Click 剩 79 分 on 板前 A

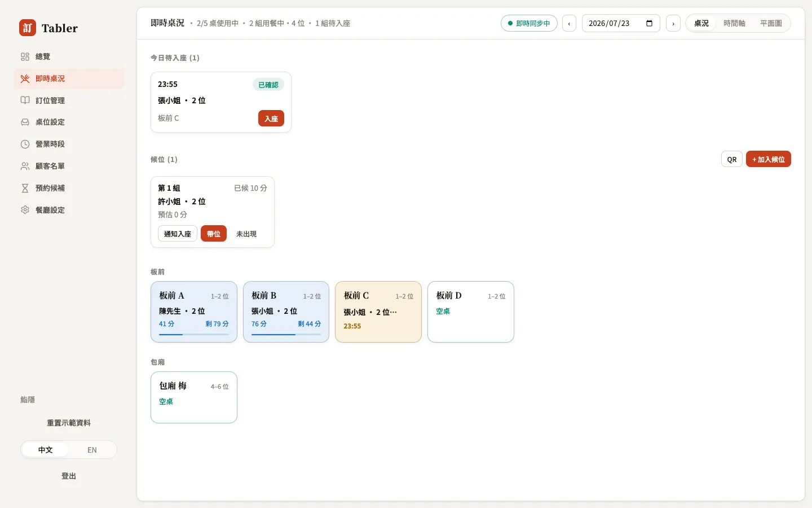click(217, 324)
